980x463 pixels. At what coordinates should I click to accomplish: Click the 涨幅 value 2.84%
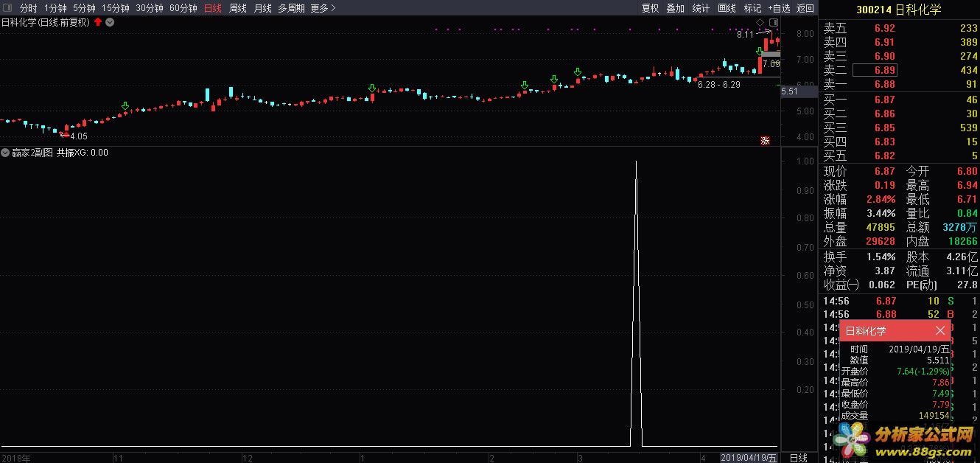(x=881, y=200)
